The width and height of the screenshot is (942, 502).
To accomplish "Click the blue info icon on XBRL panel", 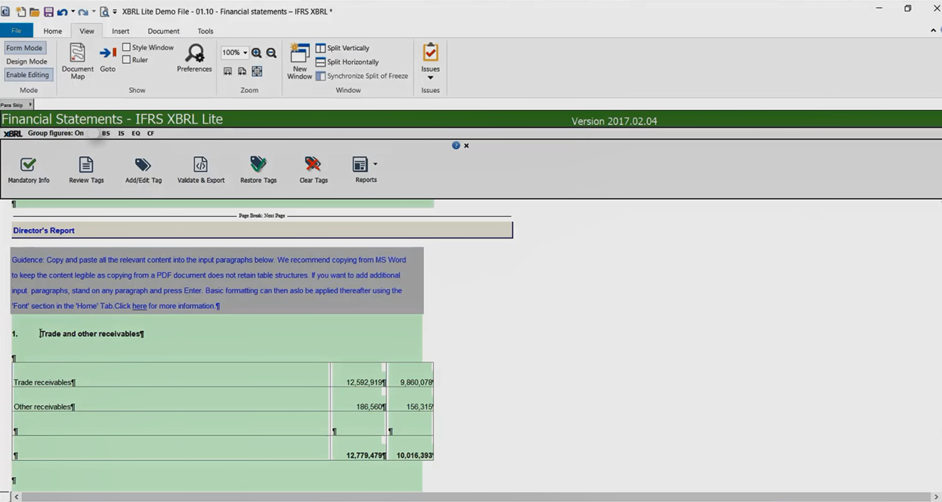I will pos(456,145).
